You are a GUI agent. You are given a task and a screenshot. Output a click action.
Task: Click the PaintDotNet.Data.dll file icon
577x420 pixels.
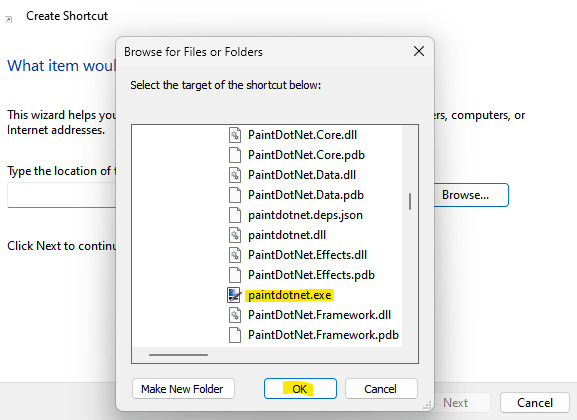tap(235, 174)
